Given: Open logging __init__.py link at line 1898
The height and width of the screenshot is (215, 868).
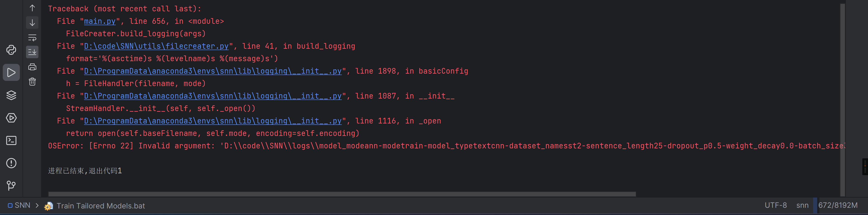Looking at the screenshot, I should point(212,71).
